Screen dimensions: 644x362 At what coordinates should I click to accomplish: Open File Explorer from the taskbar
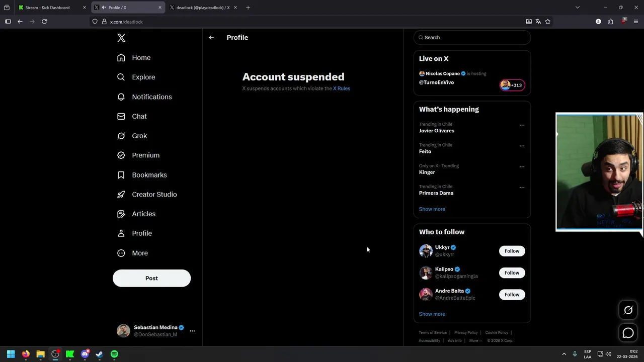click(41, 354)
